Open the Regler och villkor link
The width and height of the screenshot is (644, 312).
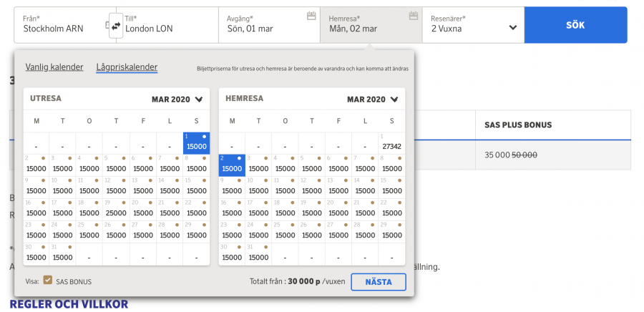[x=69, y=303]
